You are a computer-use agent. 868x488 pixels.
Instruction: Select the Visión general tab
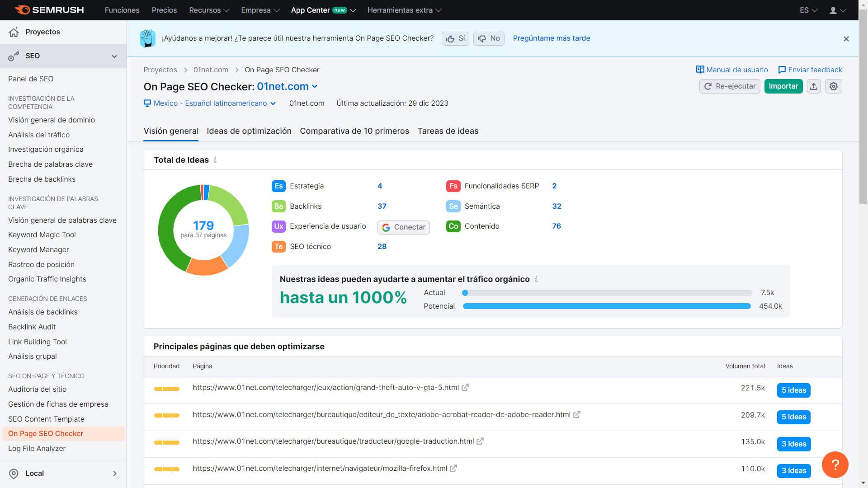point(171,131)
